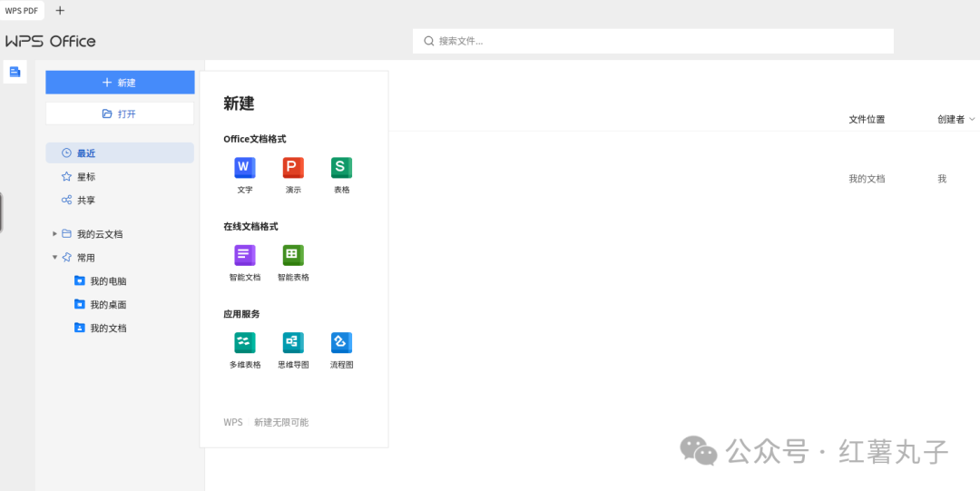Click the Office文档格式 section heading
Viewport: 980px width, 491px height.
coord(254,139)
